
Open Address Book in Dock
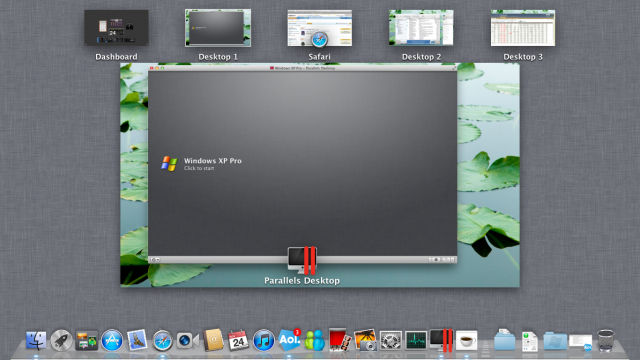213,340
